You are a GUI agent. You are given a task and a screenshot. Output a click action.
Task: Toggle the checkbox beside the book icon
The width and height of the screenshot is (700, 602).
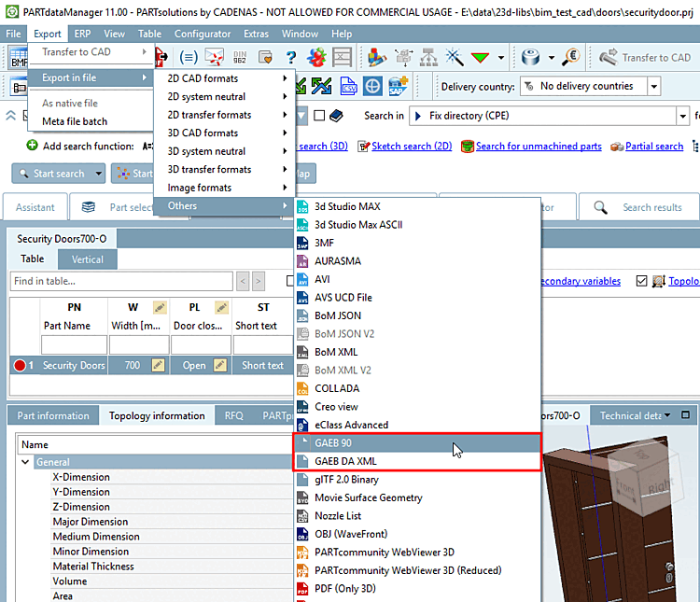(319, 117)
